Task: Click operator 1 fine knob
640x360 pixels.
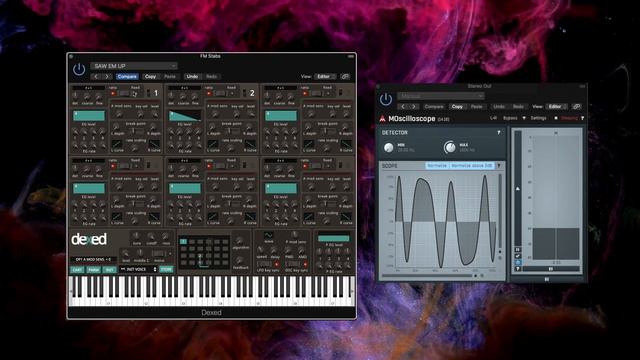Action: [98, 96]
